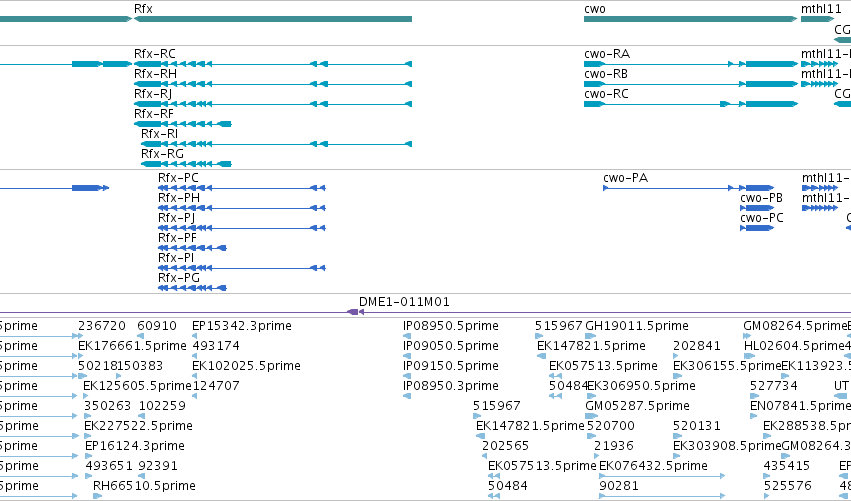Click the Rfx-RG transcript label
Viewport: 851px width, 501px height.
tap(162, 154)
